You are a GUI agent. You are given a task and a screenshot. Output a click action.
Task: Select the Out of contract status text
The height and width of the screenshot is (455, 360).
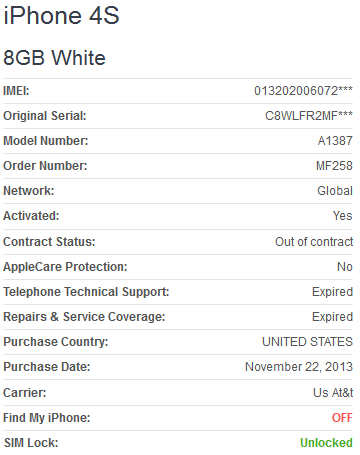314,242
